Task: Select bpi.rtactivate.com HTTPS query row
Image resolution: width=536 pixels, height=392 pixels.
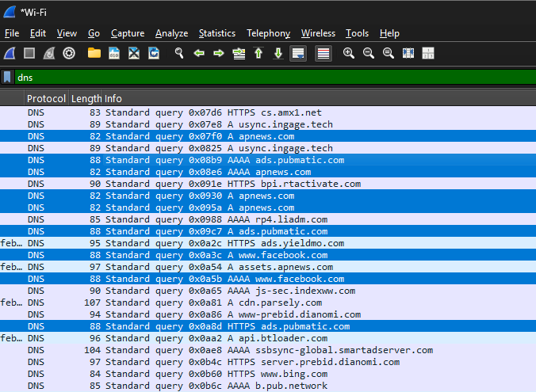Action: pos(268,184)
